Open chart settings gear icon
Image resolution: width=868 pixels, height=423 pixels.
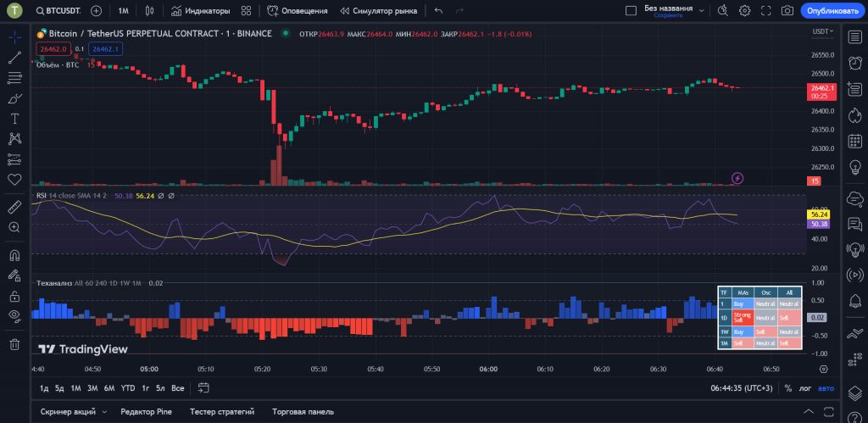click(x=744, y=11)
